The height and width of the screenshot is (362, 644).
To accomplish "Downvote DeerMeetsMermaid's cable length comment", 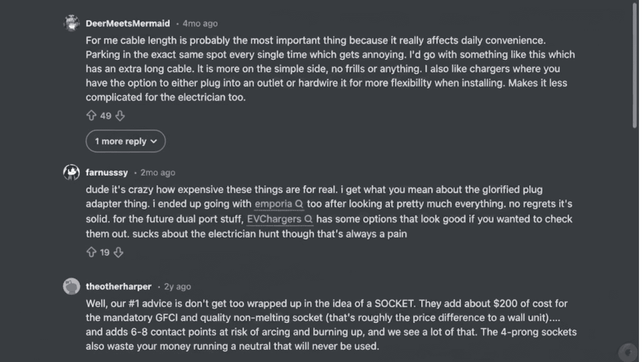I will tap(120, 116).
